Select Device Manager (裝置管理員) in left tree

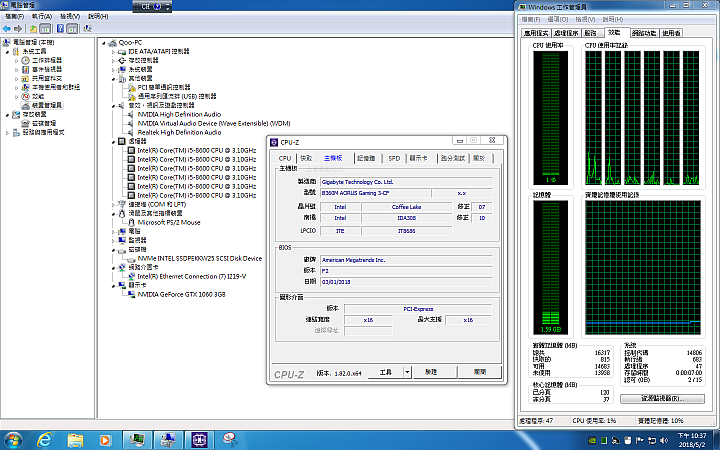point(47,105)
